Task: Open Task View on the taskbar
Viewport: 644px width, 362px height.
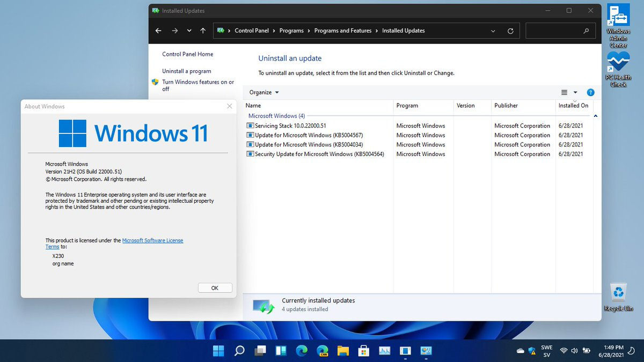Action: [x=260, y=351]
